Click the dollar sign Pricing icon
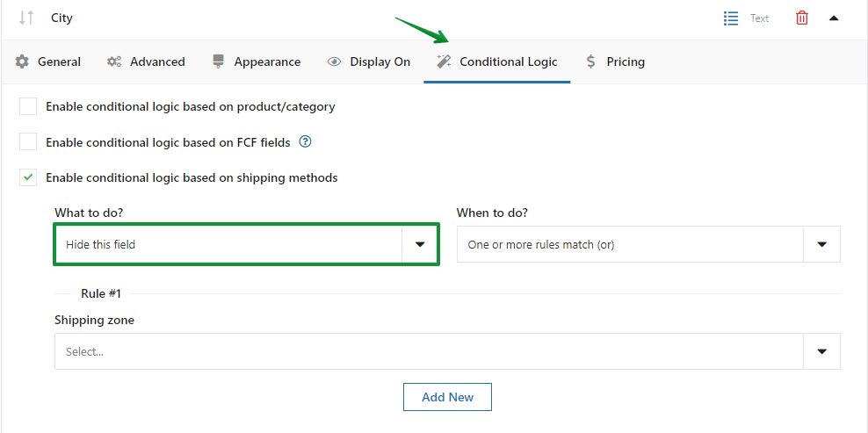 (x=590, y=61)
